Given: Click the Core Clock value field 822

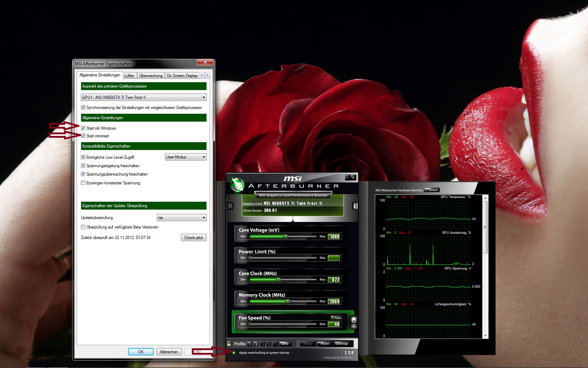Looking at the screenshot, I should point(334,280).
